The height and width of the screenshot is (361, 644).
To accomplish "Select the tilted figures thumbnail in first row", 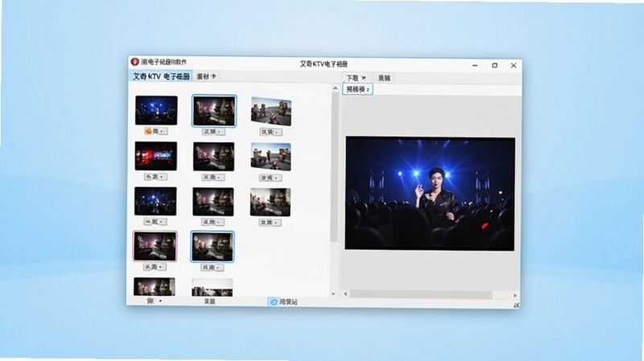I will click(271, 111).
